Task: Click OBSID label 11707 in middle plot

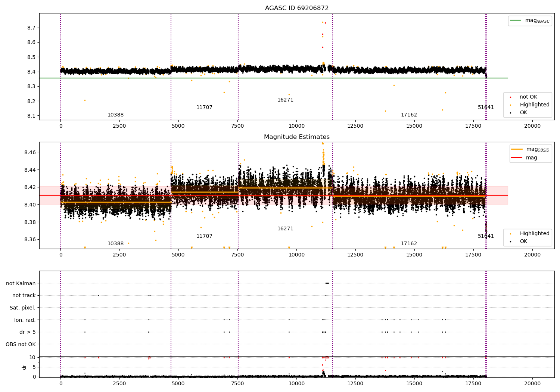Action: click(204, 236)
